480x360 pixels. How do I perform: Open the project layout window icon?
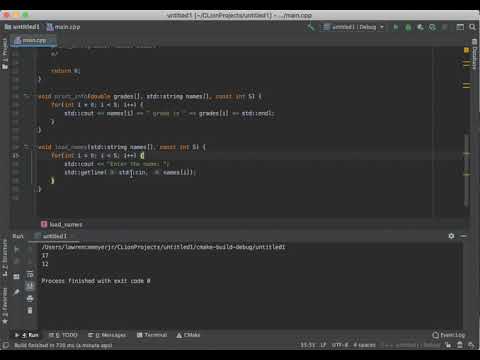(460, 27)
